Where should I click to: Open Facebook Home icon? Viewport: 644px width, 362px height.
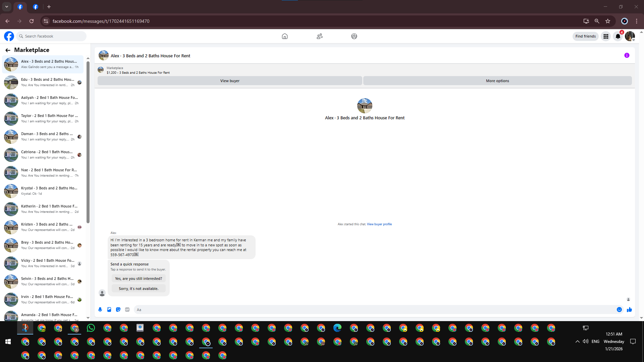[x=285, y=36]
